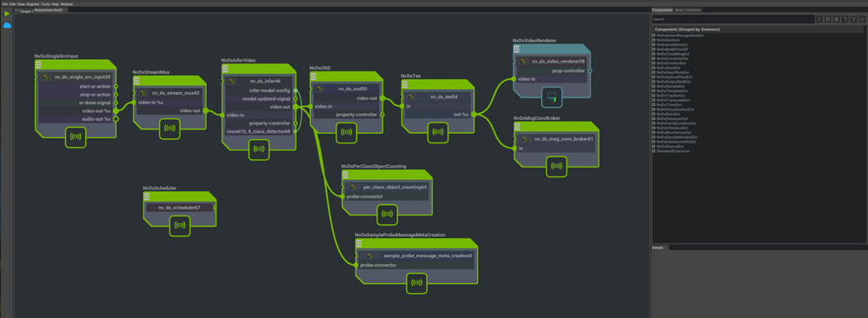Click hamburger icon on NvDsSingleSrcInput node header
This screenshot has height=318, width=868.
[38, 65]
